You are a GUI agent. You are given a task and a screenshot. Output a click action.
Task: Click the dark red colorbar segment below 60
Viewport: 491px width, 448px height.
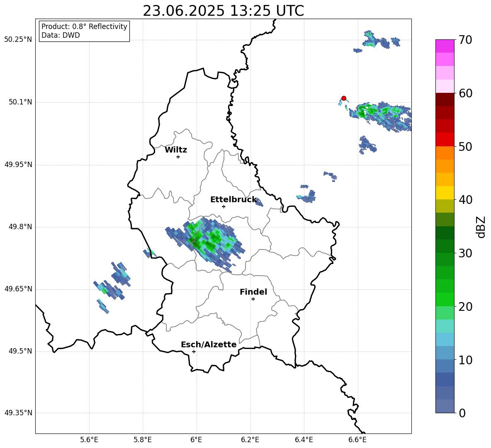click(445, 100)
